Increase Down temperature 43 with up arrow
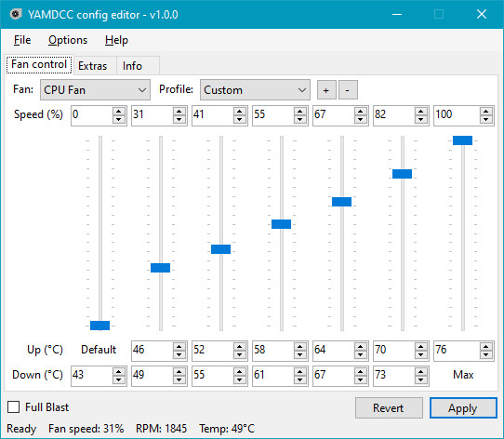This screenshot has height=439, width=504. pyautogui.click(x=119, y=371)
